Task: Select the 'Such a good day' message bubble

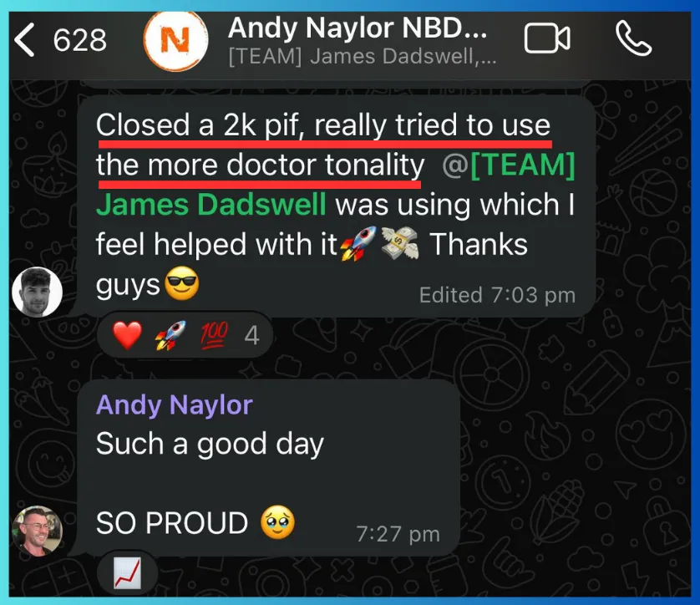Action: coord(268,467)
